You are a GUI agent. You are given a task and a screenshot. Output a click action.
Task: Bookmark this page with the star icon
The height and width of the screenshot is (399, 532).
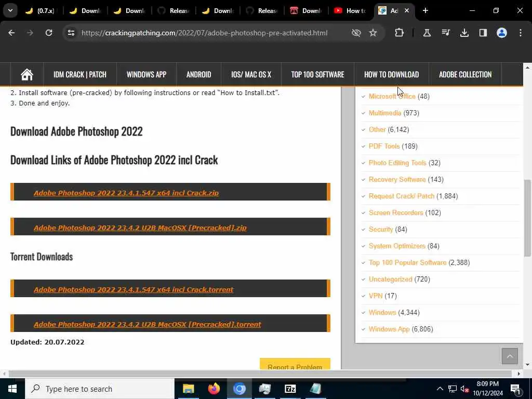(373, 33)
